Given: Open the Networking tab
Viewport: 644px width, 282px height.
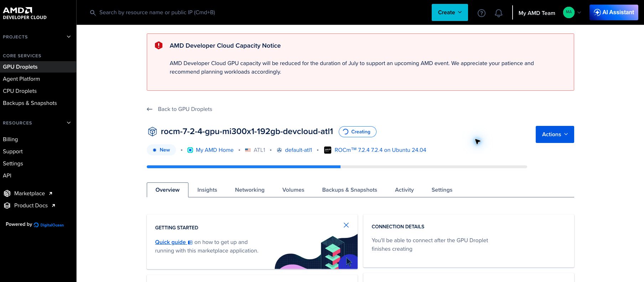Looking at the screenshot, I should point(250,190).
